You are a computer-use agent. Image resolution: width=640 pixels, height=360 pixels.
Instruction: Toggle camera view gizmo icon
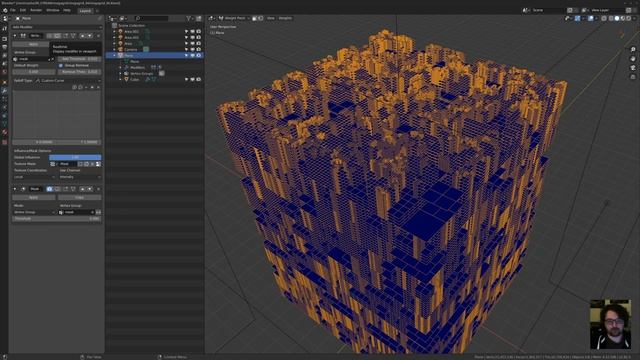(633, 68)
